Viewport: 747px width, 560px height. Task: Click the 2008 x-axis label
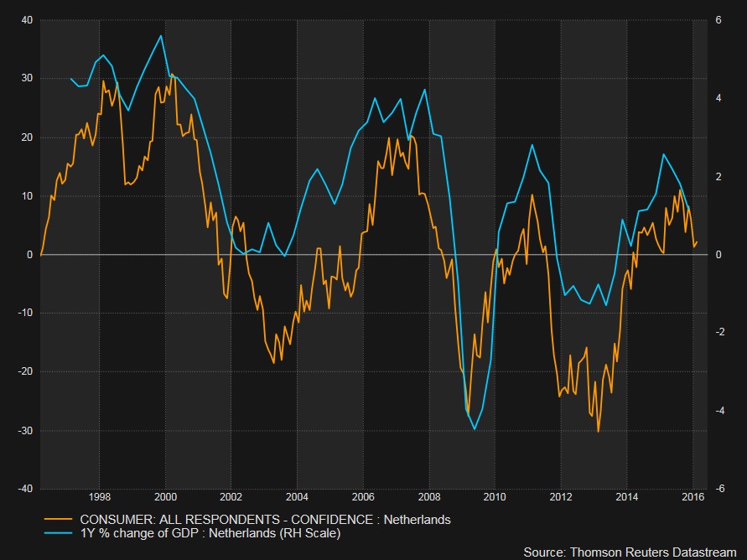point(428,496)
